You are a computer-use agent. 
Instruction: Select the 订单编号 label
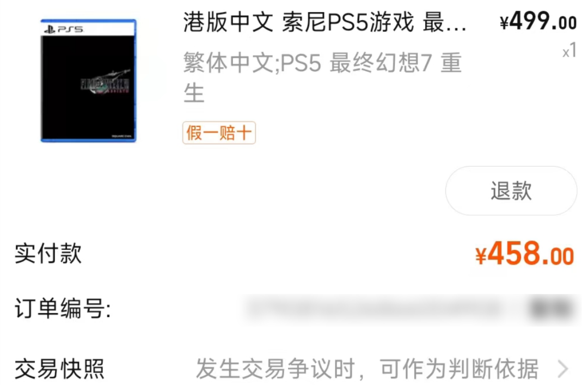pos(63,308)
